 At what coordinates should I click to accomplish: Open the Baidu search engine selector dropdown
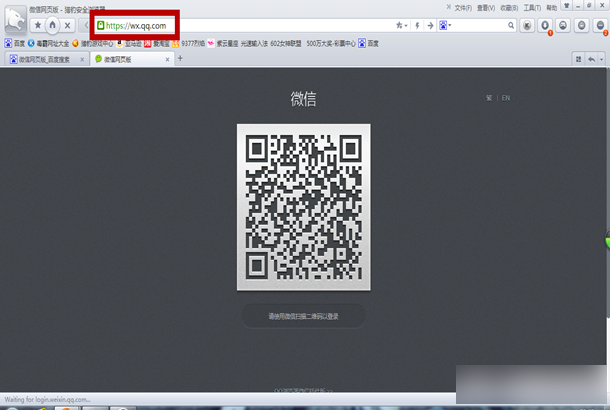(445, 26)
